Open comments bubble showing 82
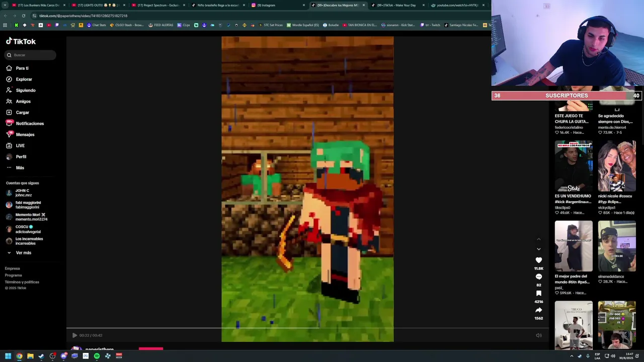 538,277
